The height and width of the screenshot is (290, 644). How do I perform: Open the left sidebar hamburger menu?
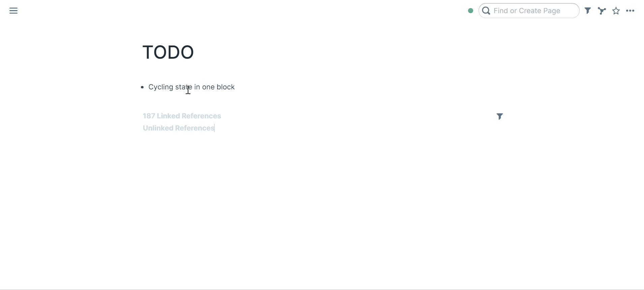(13, 11)
